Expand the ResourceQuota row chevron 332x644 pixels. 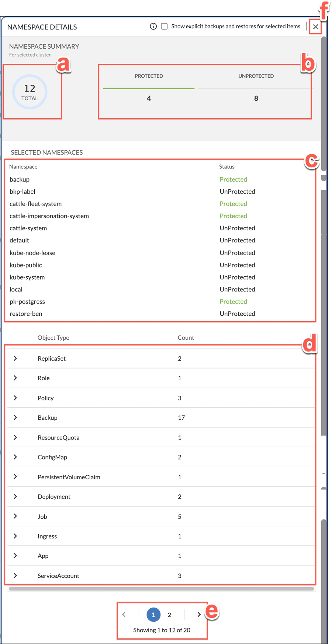tap(15, 437)
